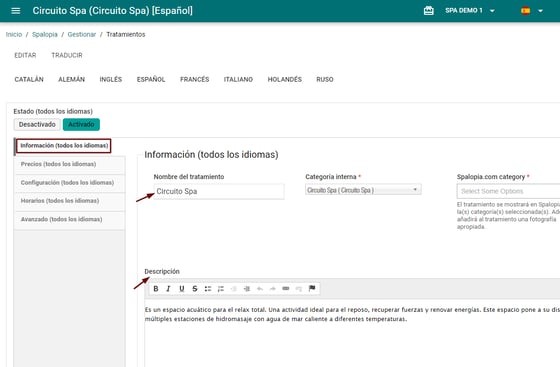560x367 pixels.
Task: Set status to Activado
Action: point(81,125)
